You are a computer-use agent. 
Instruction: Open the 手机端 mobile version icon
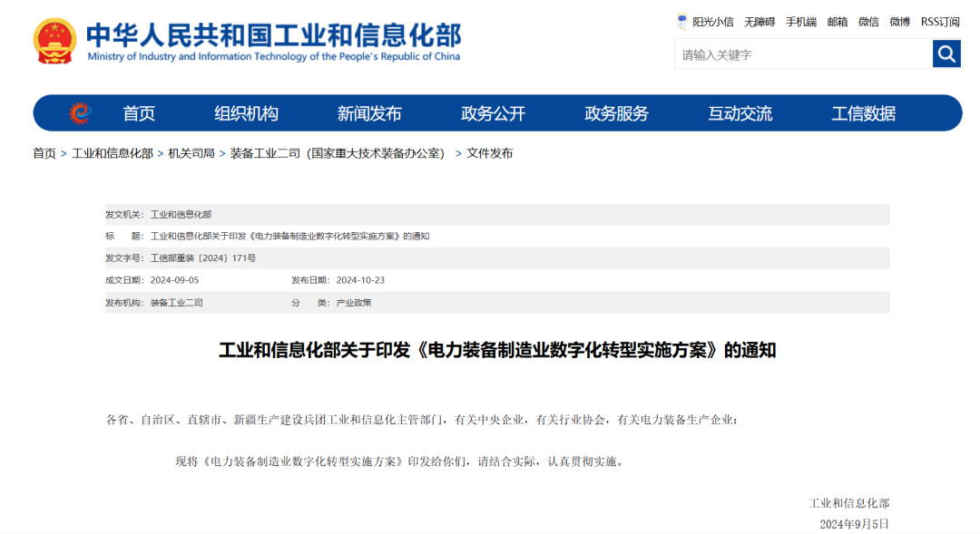pos(803,21)
